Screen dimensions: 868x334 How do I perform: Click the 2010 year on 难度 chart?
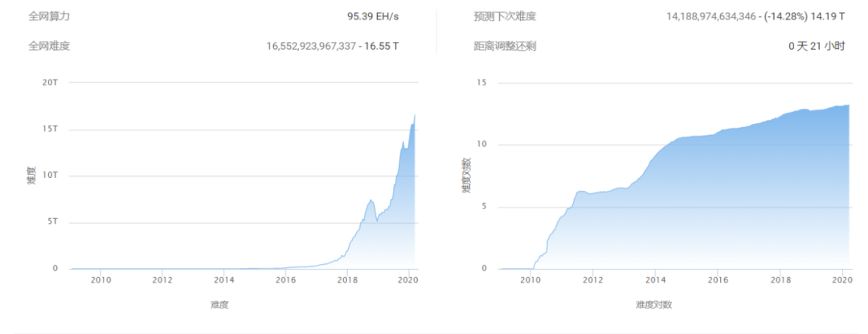(x=100, y=280)
